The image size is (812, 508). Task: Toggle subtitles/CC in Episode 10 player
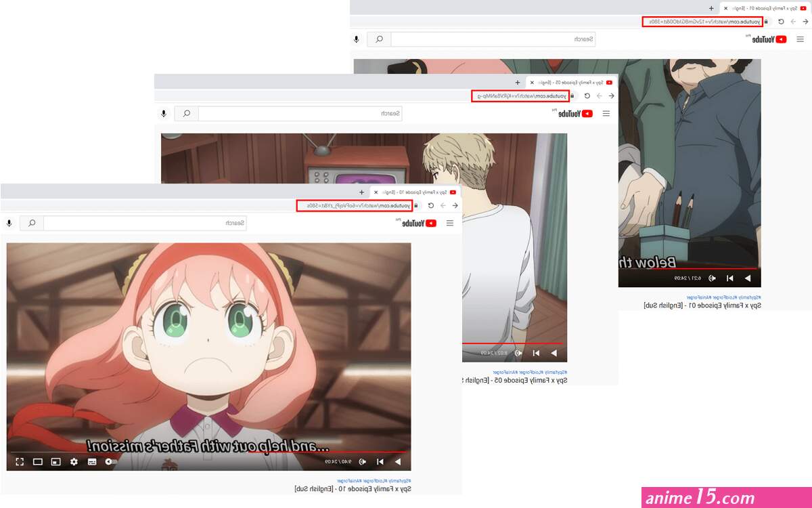click(92, 462)
